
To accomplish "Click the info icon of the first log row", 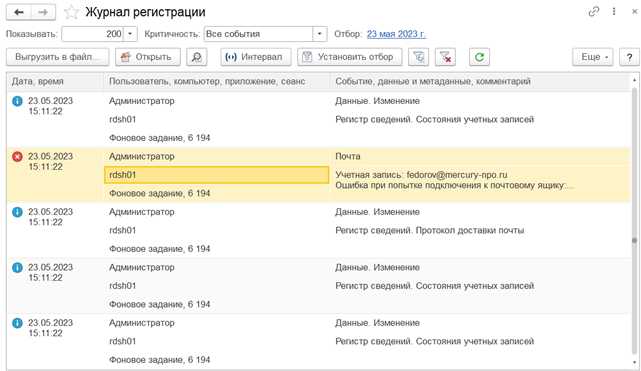I will click(17, 101).
